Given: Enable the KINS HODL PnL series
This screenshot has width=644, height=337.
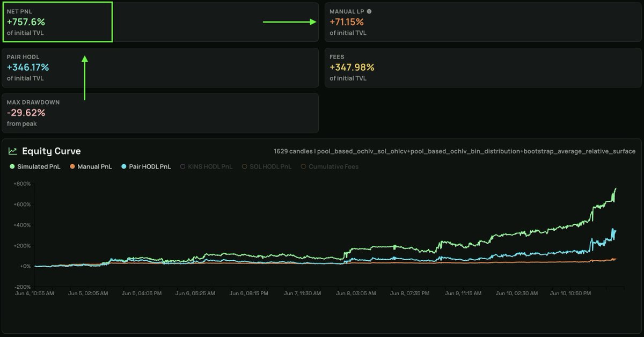Looking at the screenshot, I should [x=208, y=167].
